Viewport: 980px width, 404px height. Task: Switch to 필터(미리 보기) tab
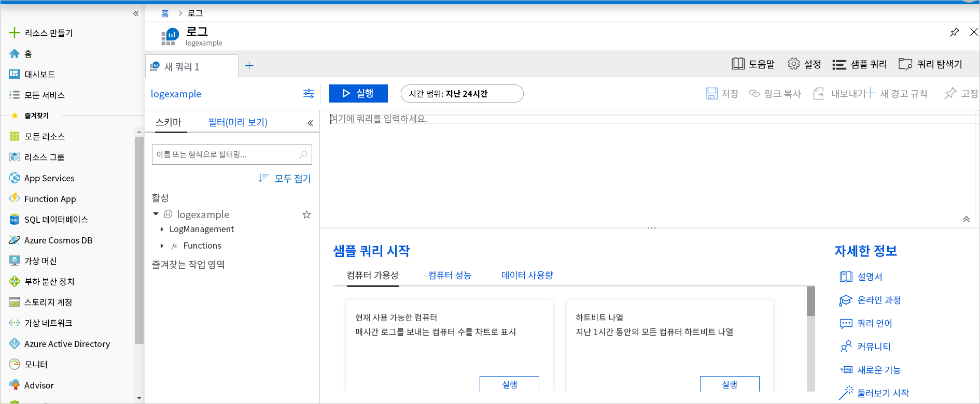coord(237,123)
